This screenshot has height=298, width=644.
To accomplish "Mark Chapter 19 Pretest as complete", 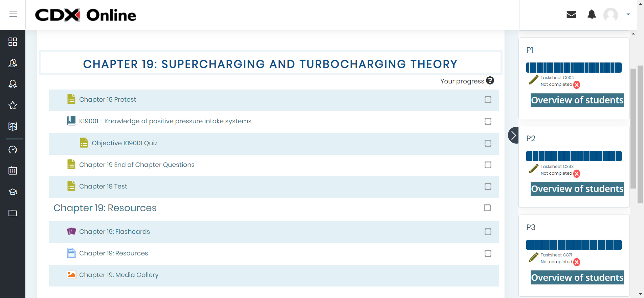I will coord(488,100).
